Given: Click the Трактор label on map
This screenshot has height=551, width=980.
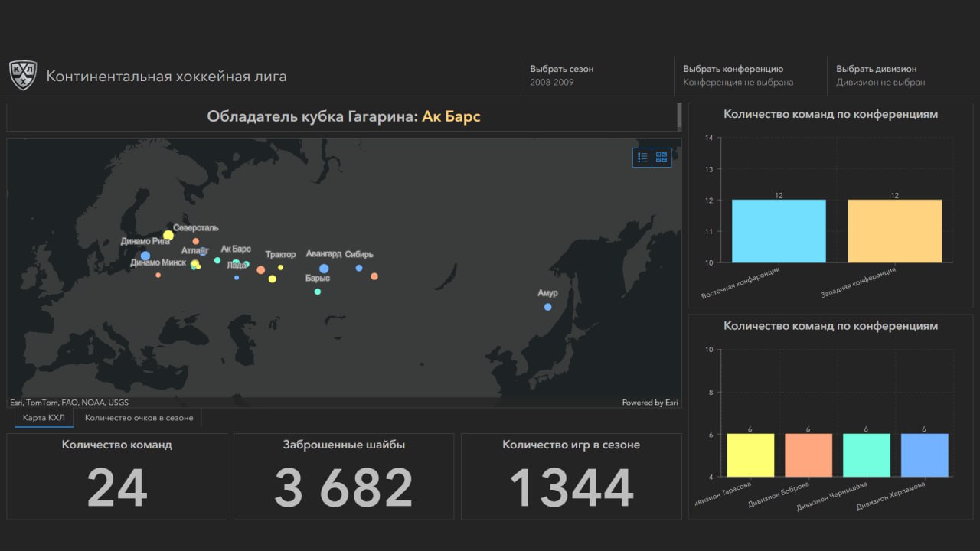Looking at the screenshot, I should click(280, 255).
